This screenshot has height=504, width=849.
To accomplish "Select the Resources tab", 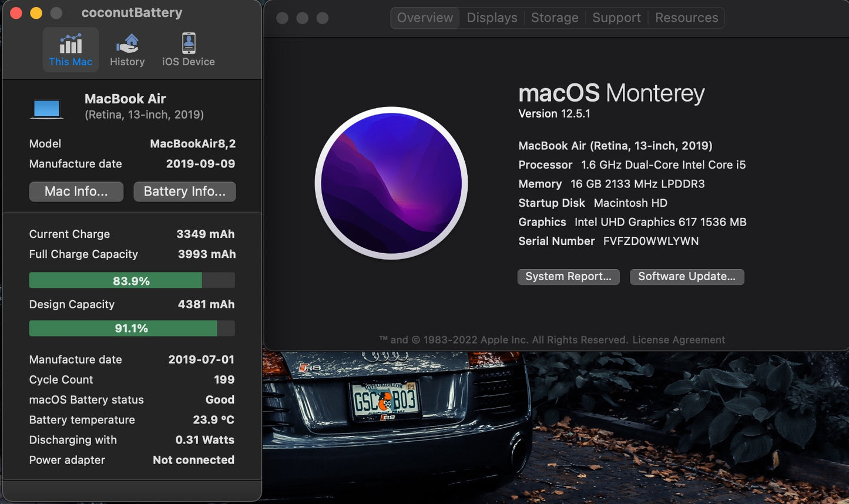I will [x=686, y=18].
